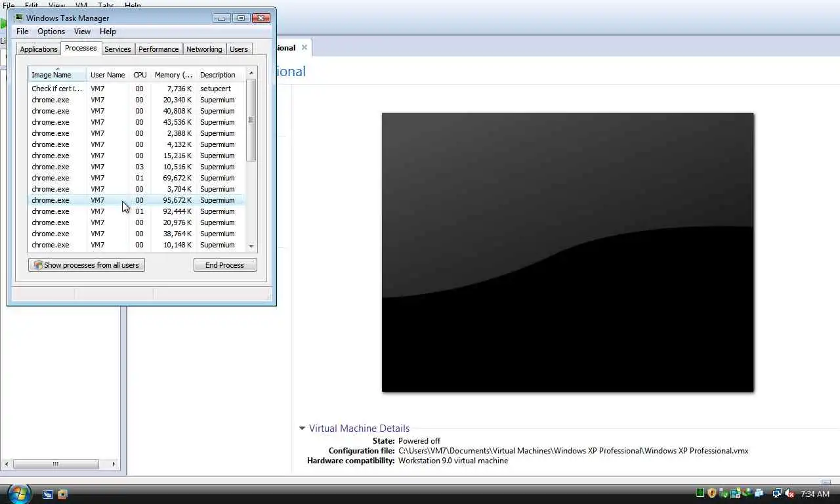The height and width of the screenshot is (504, 840).
Task: Click the VMware sidebar horizontal scrollbar thumb
Action: pos(56,464)
